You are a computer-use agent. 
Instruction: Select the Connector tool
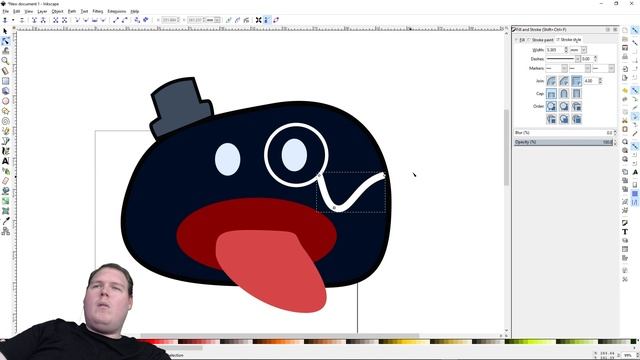coord(5,231)
